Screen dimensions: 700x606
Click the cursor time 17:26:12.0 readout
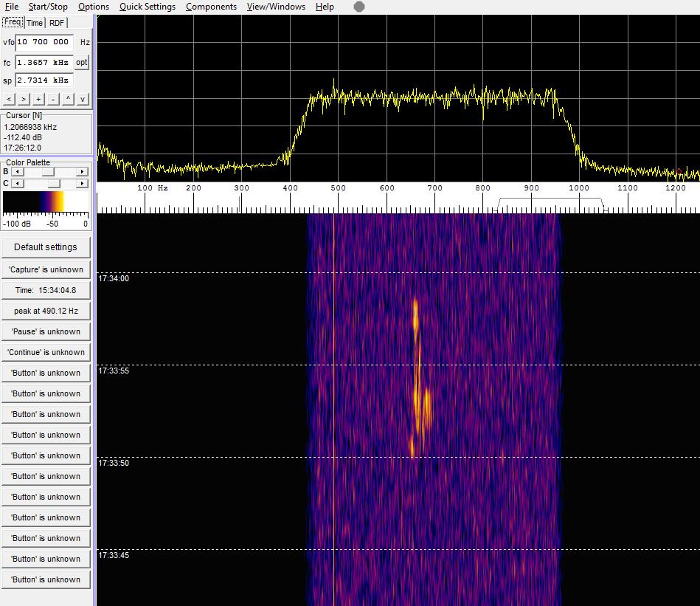click(x=22, y=148)
